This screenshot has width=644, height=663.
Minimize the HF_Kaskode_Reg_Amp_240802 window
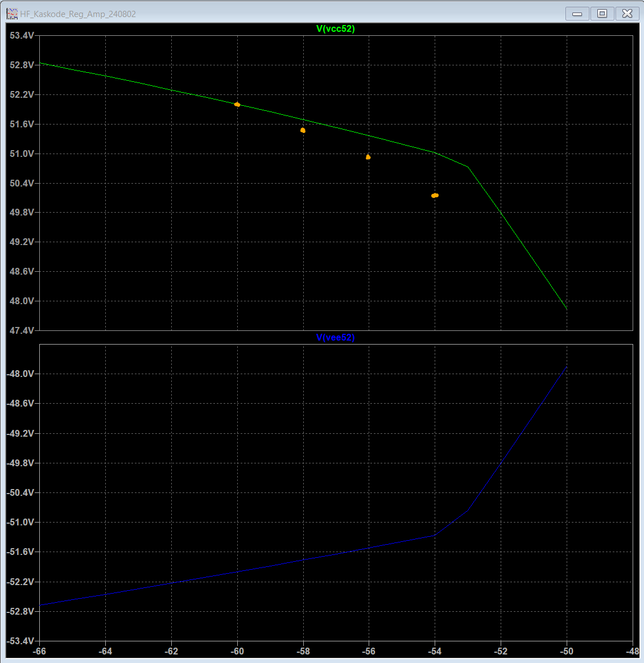pyautogui.click(x=577, y=14)
